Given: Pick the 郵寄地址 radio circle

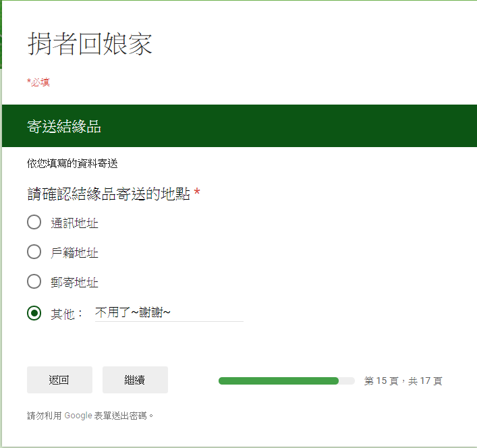Looking at the screenshot, I should (34, 282).
